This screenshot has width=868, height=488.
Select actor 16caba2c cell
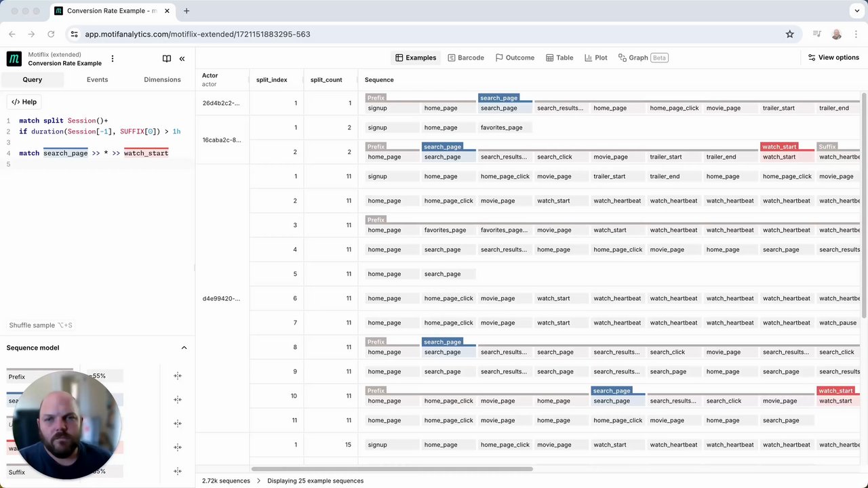click(x=222, y=140)
